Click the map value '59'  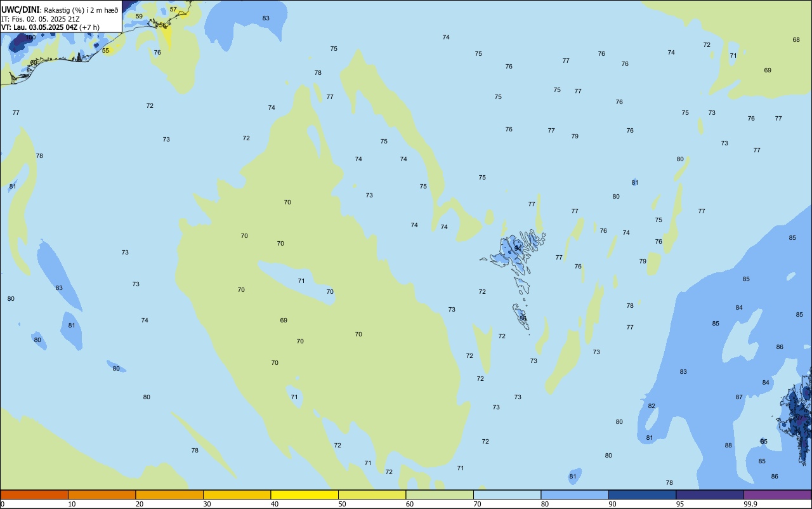click(139, 16)
